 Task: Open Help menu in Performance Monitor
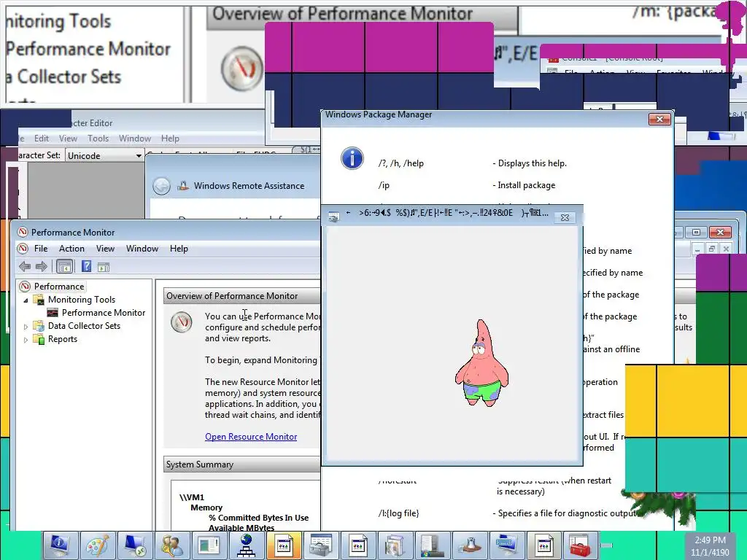[x=179, y=249]
